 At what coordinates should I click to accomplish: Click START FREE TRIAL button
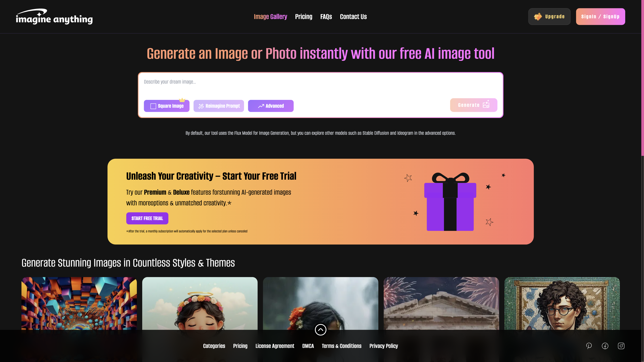coord(147,218)
